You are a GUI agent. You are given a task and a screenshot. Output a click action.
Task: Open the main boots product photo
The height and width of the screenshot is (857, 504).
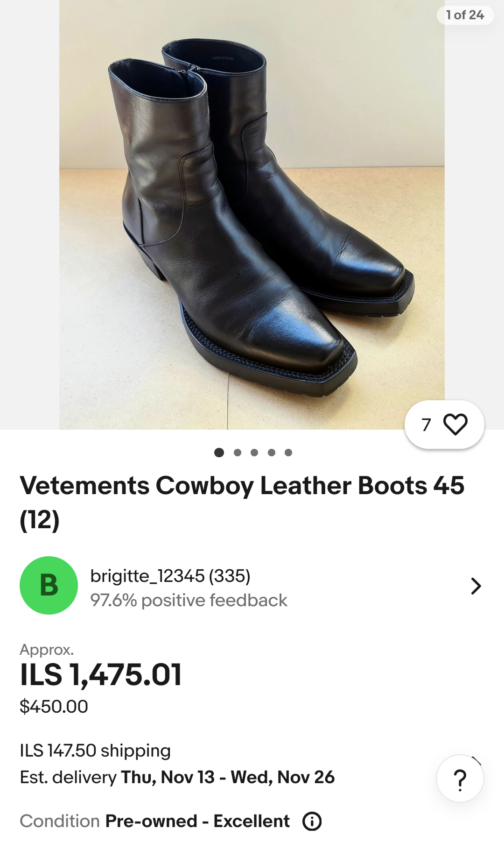(x=252, y=215)
